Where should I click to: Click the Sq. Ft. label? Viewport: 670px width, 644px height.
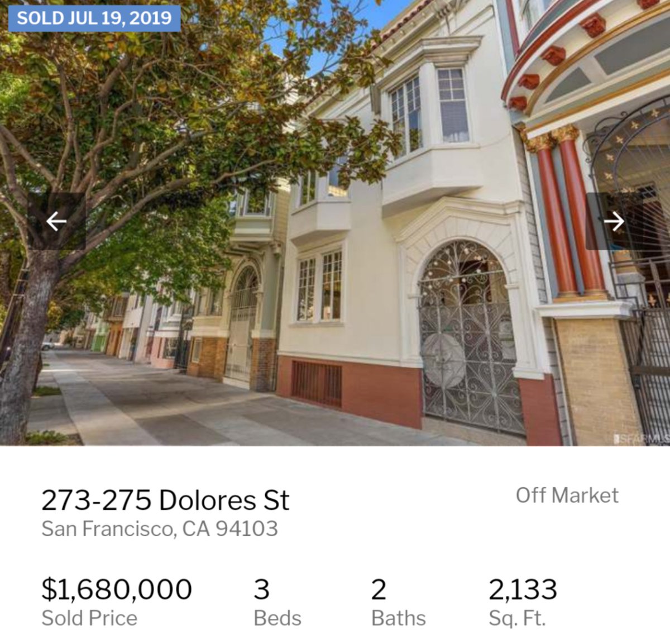tap(517, 619)
